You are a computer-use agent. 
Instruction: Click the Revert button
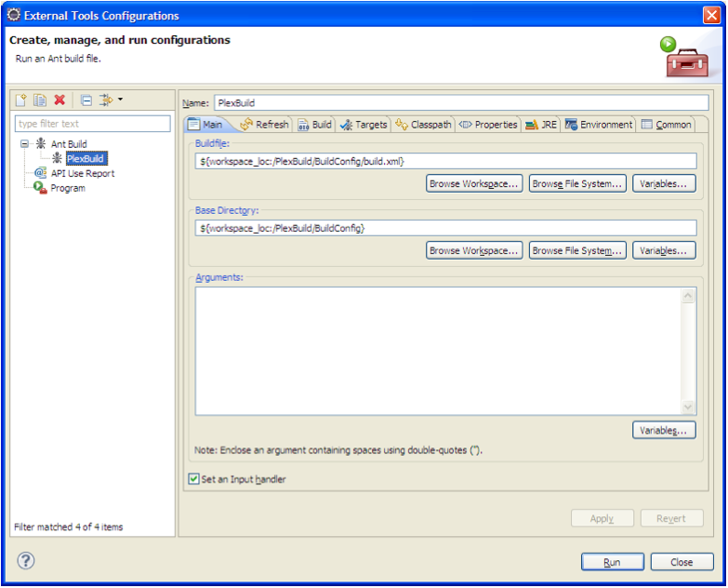pos(671,518)
